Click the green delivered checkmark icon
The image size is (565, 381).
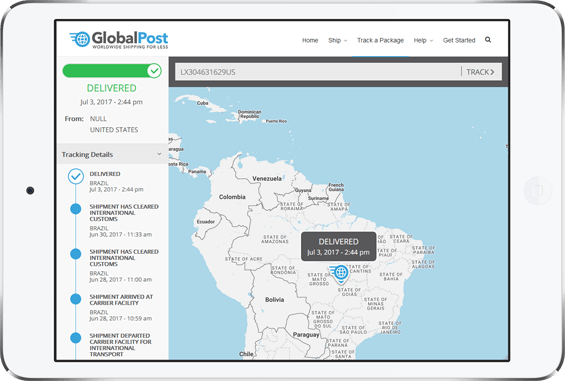[x=154, y=71]
